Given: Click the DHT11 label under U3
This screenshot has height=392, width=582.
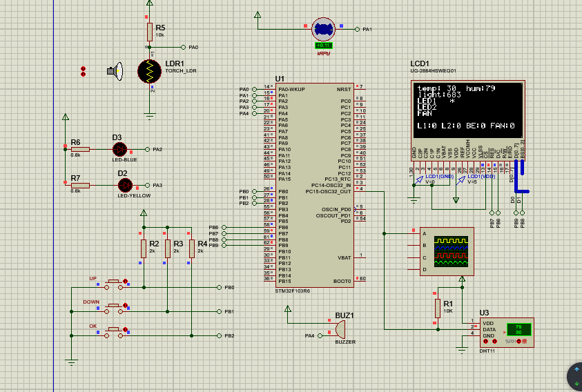Looking at the screenshot, I should [487, 351].
